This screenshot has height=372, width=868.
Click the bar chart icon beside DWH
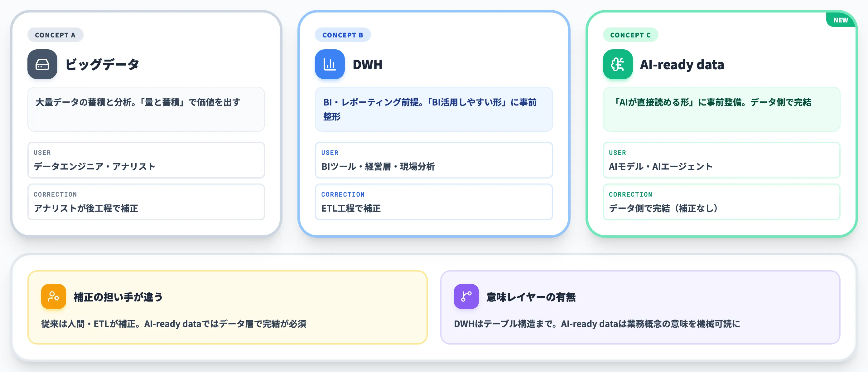click(330, 64)
